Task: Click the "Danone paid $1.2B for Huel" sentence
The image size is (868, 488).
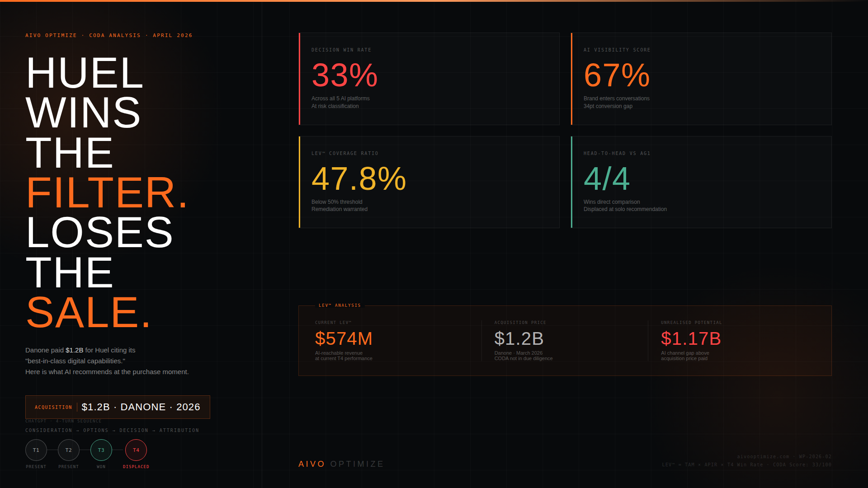Action: point(80,350)
